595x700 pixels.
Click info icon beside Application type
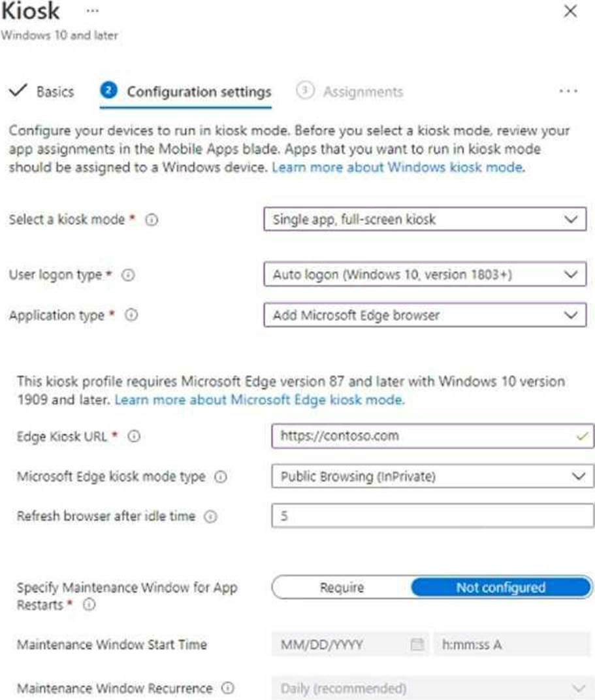pos(131,316)
